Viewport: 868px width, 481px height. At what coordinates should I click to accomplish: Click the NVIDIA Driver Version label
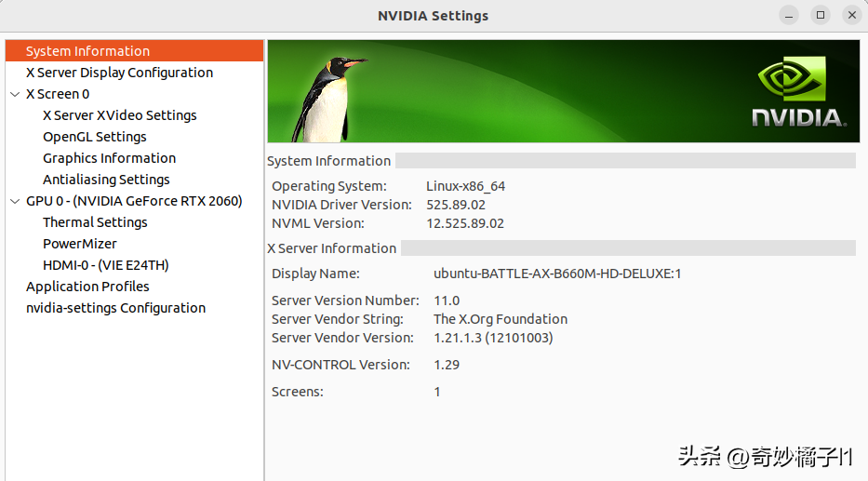(x=341, y=205)
